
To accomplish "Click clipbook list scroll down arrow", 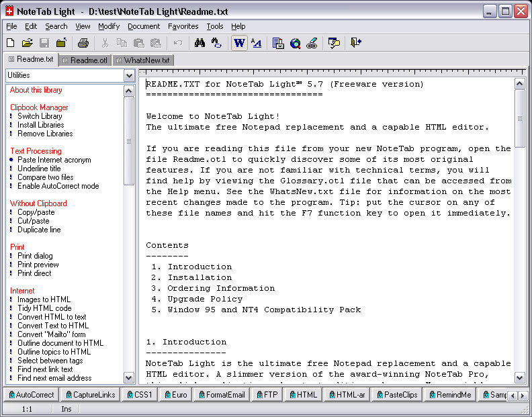I will (128, 377).
